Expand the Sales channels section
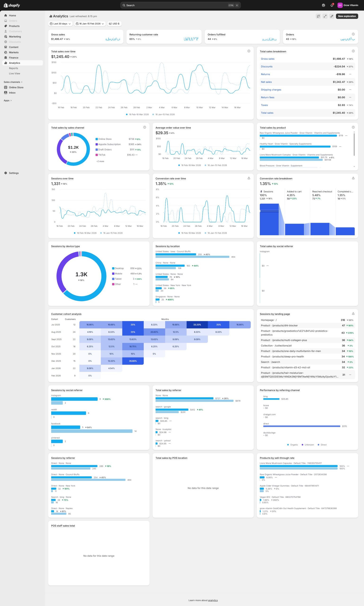This screenshot has width=364, height=606. tap(13, 82)
